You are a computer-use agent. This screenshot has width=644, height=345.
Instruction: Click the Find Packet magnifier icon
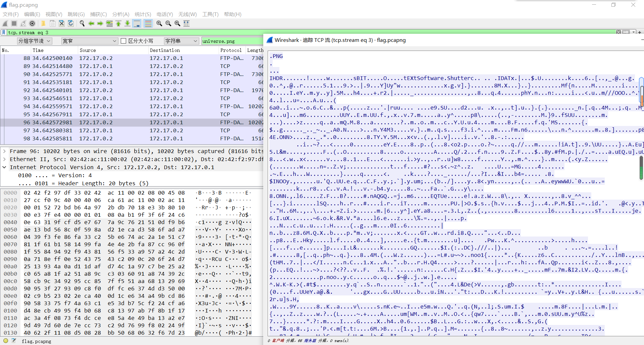[x=82, y=23]
